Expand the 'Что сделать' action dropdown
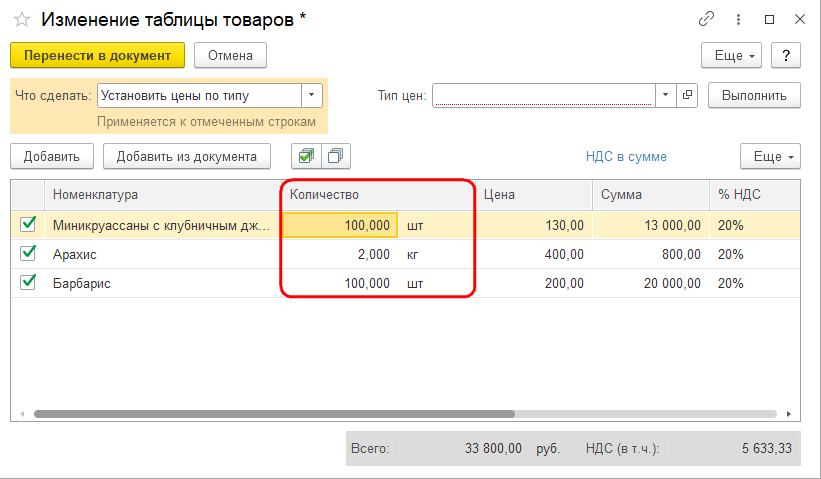 312,95
